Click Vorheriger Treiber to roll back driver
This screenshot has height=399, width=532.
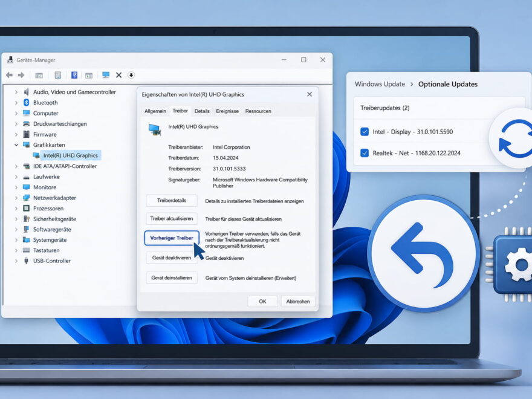(172, 238)
